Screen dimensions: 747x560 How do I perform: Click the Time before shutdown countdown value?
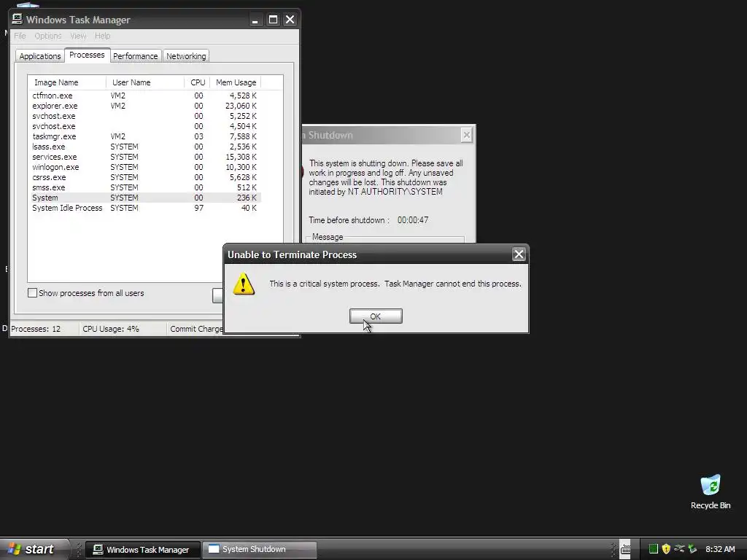click(413, 220)
